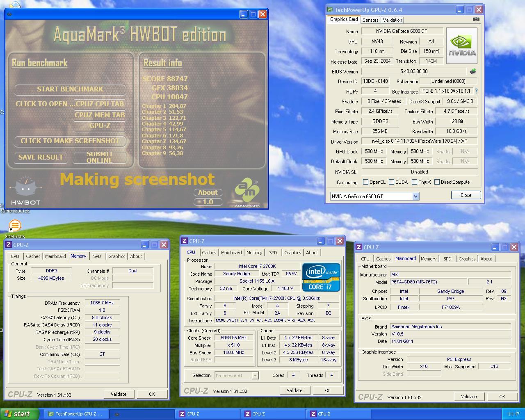The image size is (525, 420).
Task: Toggle the CUDA checkbox in GPU-Z
Action: click(x=391, y=182)
